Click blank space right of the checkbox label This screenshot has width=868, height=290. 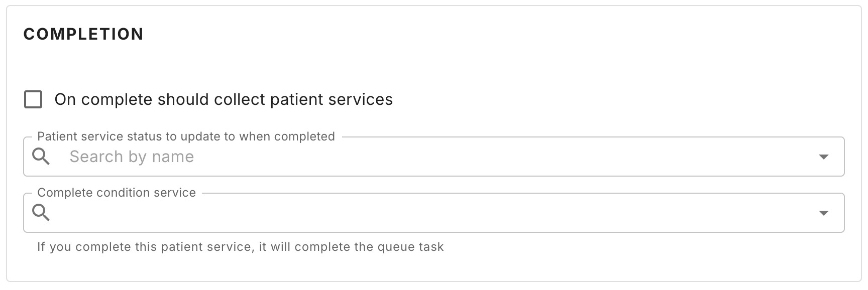point(603,99)
